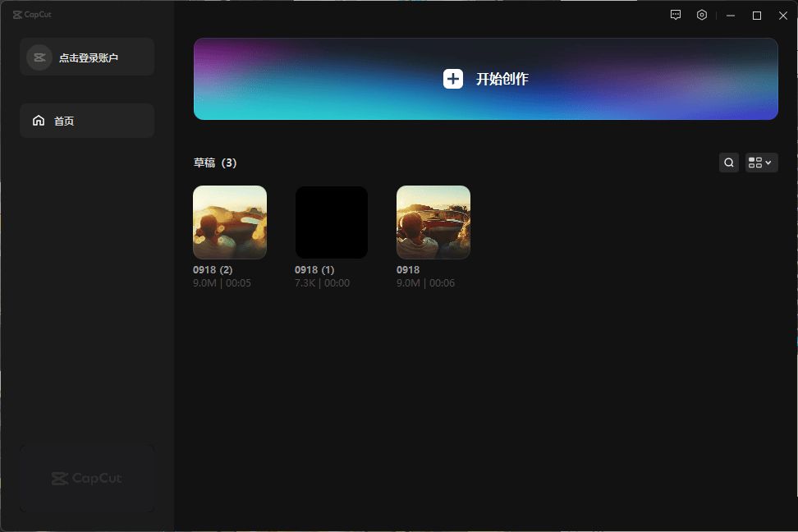The image size is (798, 532).
Task: Click the search drafts magnifier icon
Action: 729,163
